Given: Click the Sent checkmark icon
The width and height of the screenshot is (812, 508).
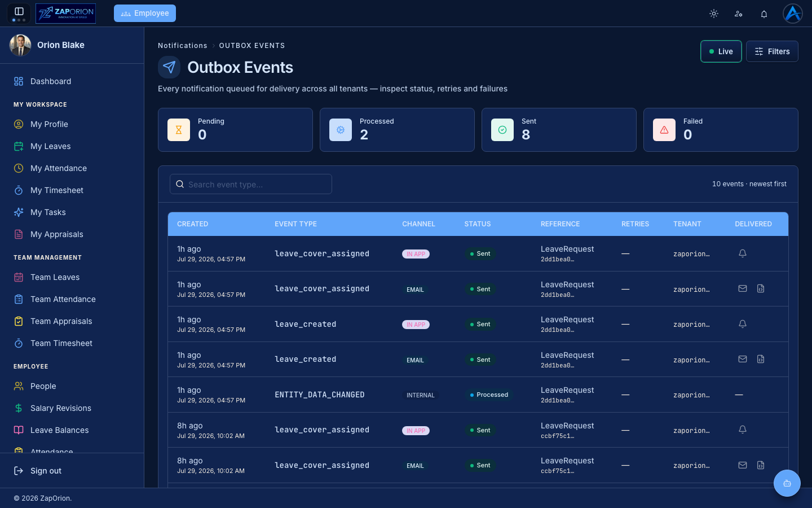Looking at the screenshot, I should pyautogui.click(x=502, y=130).
